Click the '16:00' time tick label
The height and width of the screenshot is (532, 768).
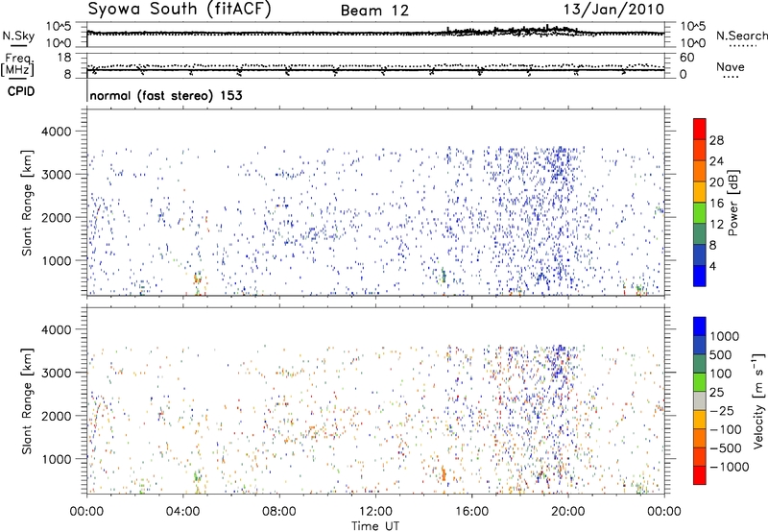point(471,512)
